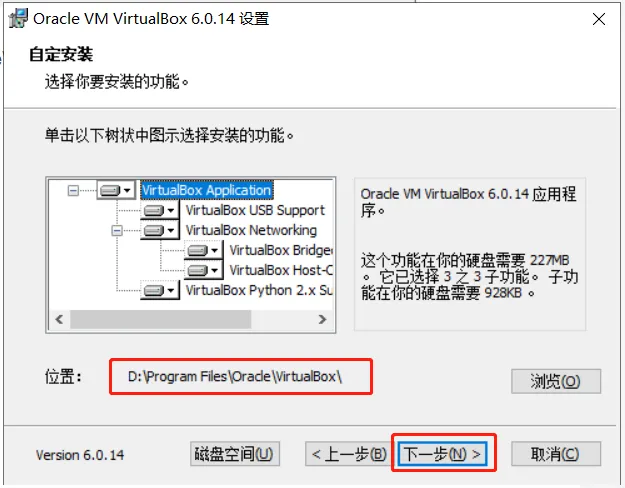The height and width of the screenshot is (488, 625).
Task: Click the feature tree scroll left arrow
Action: (x=59, y=319)
